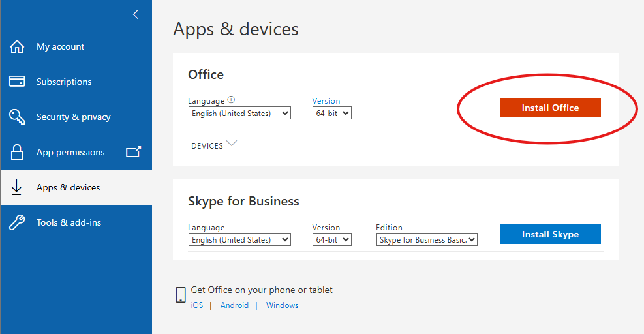644x334 pixels.
Task: Open the Android download link
Action: coord(234,305)
